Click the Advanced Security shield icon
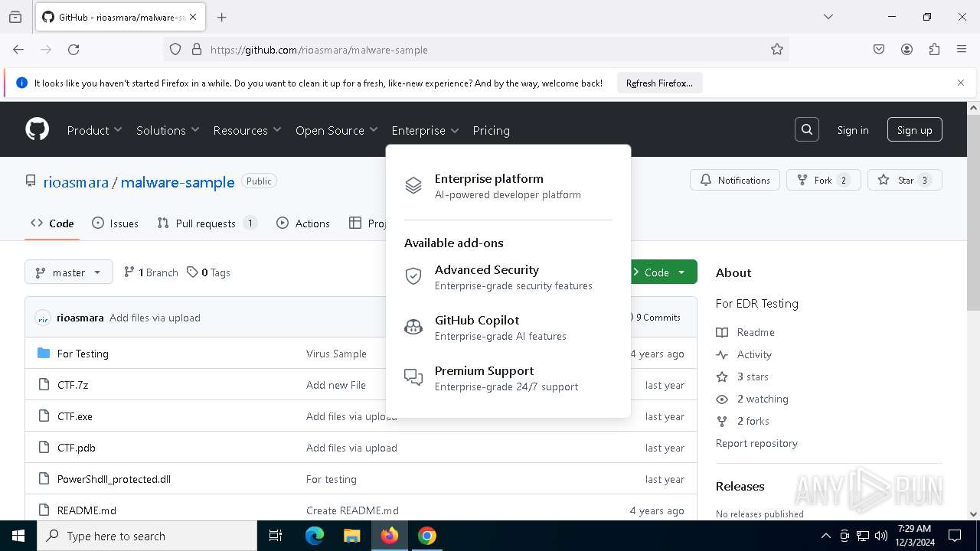Image resolution: width=980 pixels, height=551 pixels. click(413, 276)
